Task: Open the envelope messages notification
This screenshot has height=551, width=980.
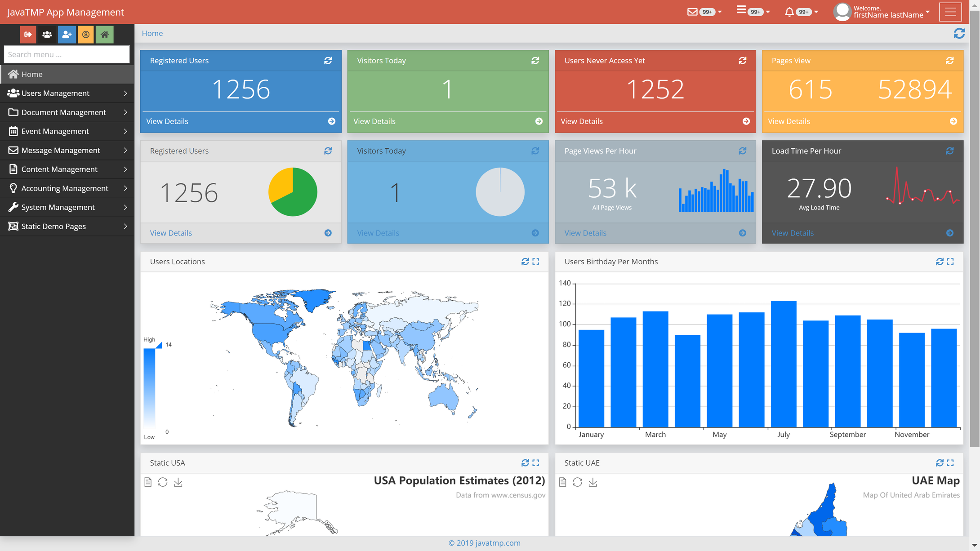Action: coord(704,12)
